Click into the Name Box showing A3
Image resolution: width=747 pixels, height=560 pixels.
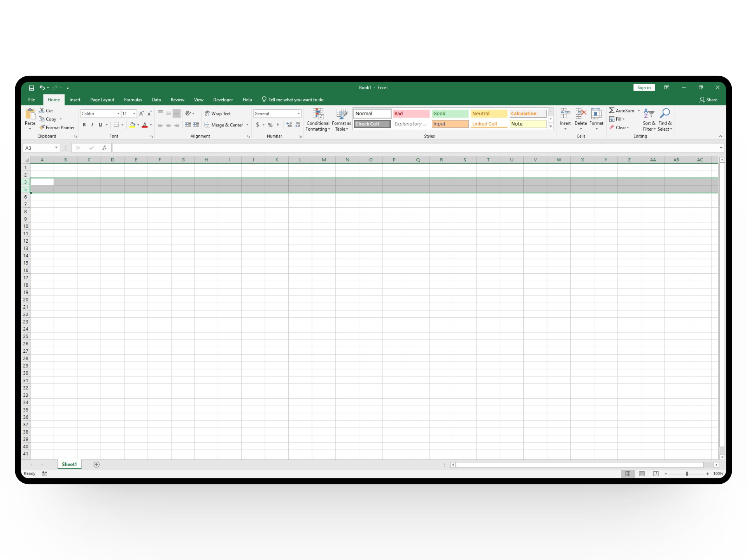click(x=38, y=148)
